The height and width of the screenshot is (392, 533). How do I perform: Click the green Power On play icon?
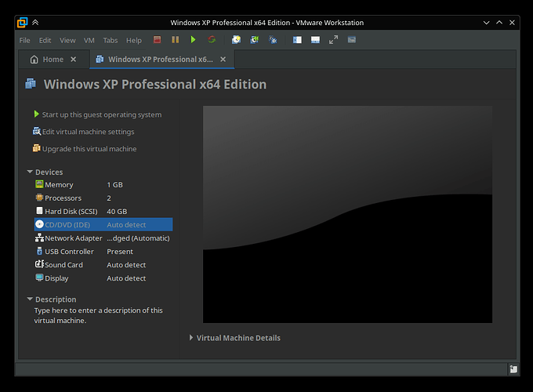pos(193,40)
